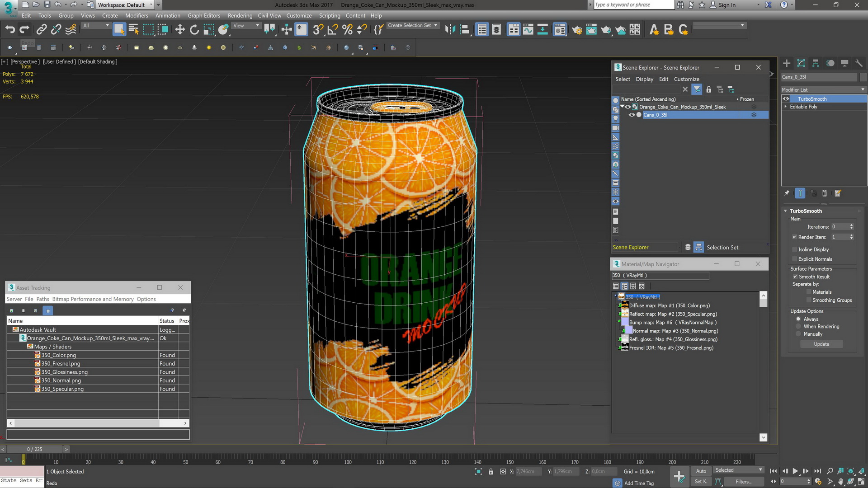Image resolution: width=868 pixels, height=488 pixels.
Task: Remove modifier from stack trash icon
Action: click(824, 193)
